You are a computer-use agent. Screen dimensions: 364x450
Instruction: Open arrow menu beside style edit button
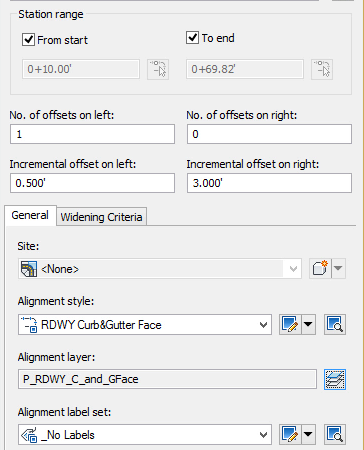click(x=308, y=324)
